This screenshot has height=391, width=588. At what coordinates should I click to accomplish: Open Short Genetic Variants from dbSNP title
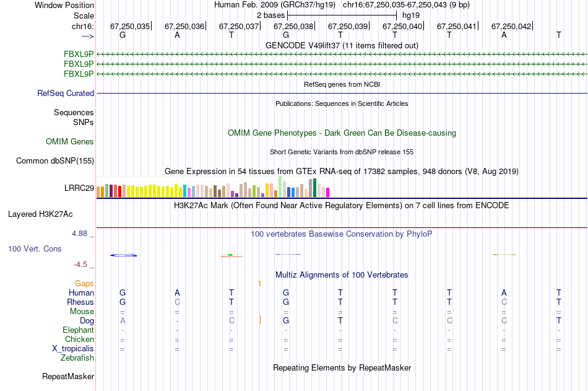coord(342,152)
